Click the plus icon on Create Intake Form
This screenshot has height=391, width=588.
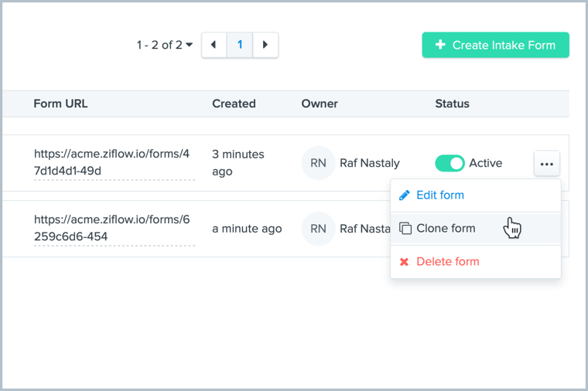coord(440,45)
